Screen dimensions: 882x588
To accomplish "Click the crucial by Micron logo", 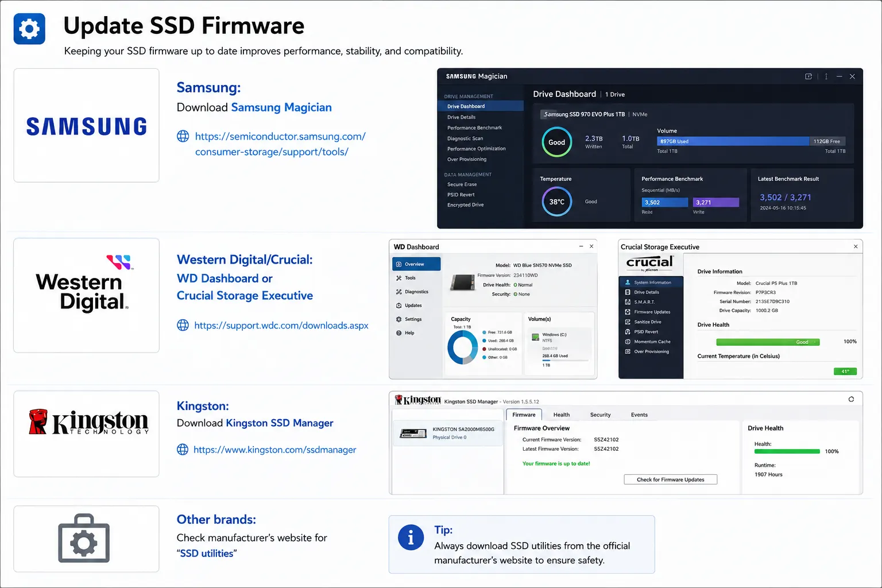I will coord(649,263).
